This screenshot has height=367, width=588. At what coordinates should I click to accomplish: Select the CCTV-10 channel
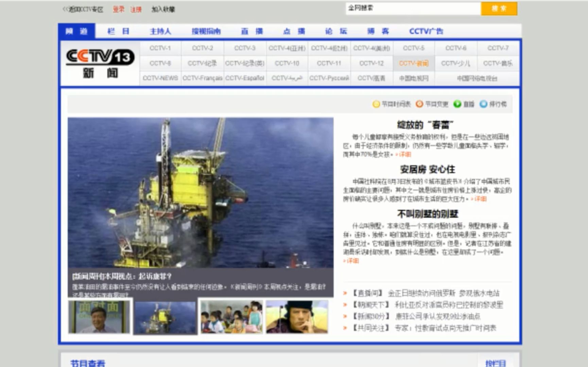coord(287,63)
